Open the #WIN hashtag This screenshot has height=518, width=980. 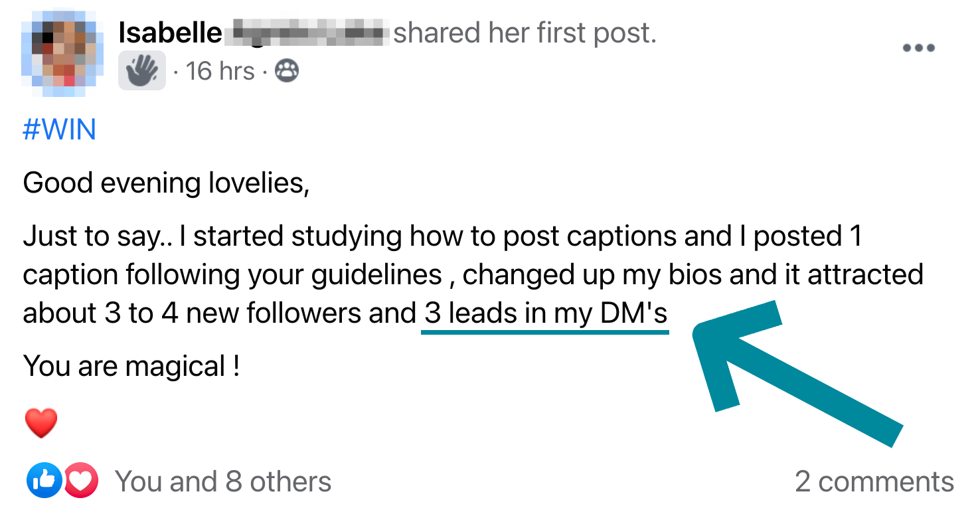(59, 129)
